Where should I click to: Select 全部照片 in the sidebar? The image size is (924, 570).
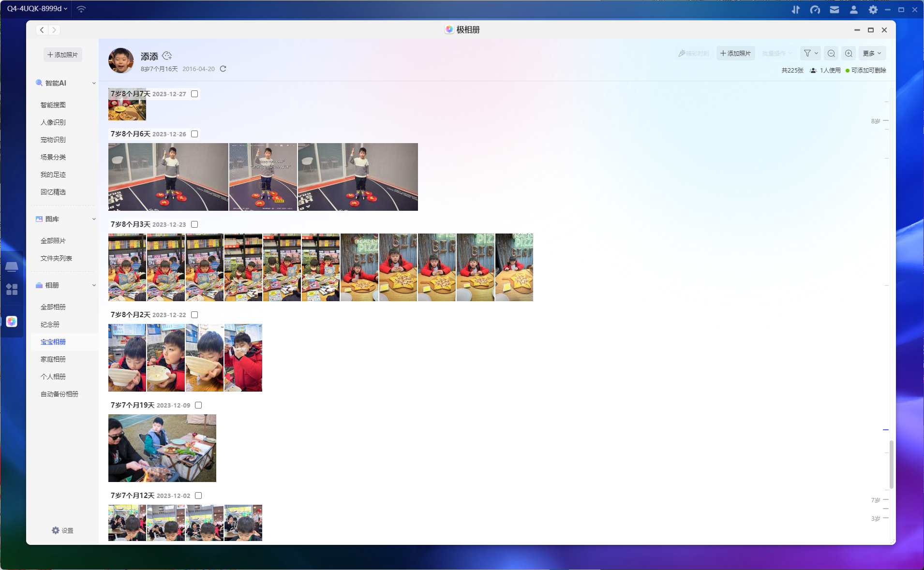pyautogui.click(x=53, y=241)
